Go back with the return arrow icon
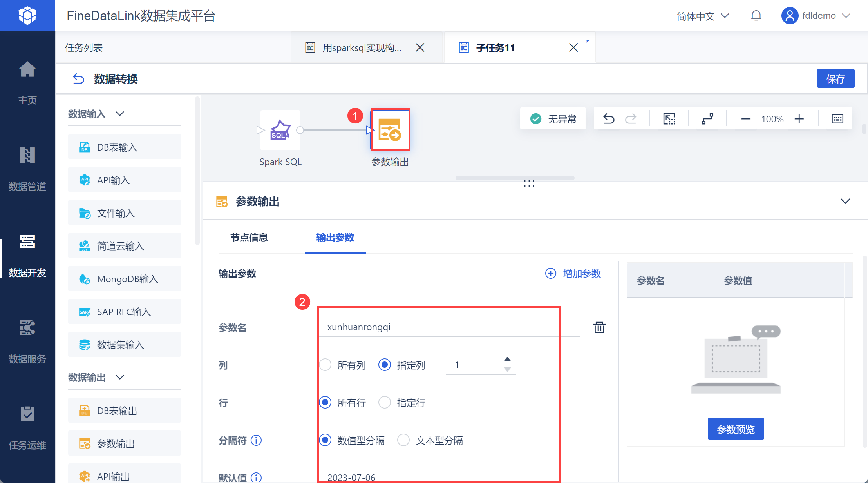This screenshot has height=483, width=868. (78, 79)
